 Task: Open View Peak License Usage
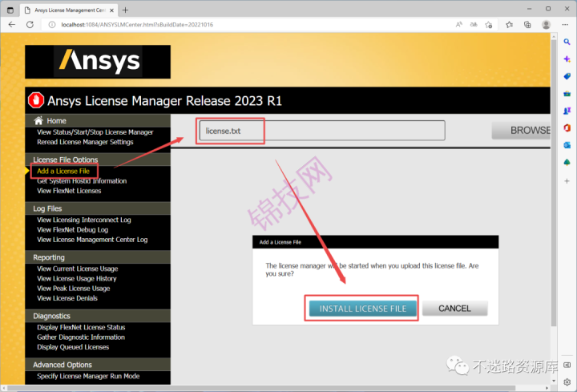pyautogui.click(x=73, y=289)
